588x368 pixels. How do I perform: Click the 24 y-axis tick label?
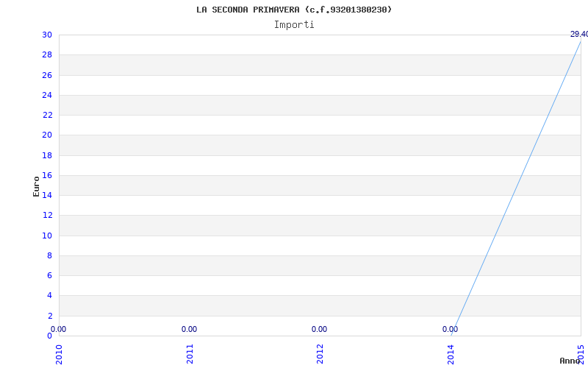(x=47, y=95)
